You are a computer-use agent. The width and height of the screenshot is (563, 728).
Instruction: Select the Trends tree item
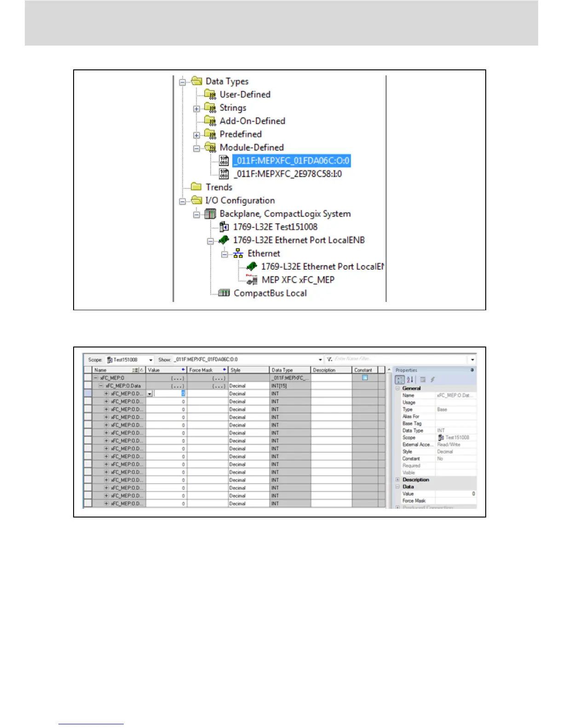pos(219,187)
